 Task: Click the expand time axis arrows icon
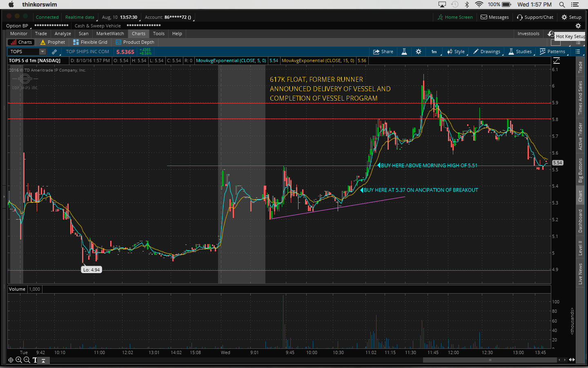pos(572,360)
